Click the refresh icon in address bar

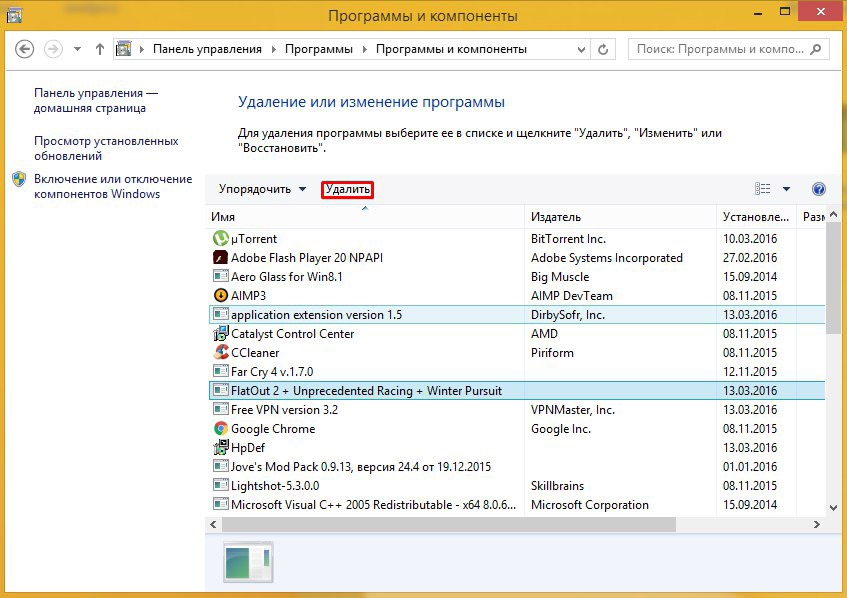604,49
